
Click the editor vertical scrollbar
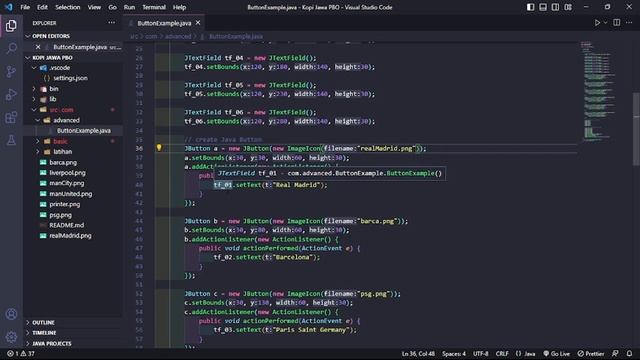[x=636, y=129]
